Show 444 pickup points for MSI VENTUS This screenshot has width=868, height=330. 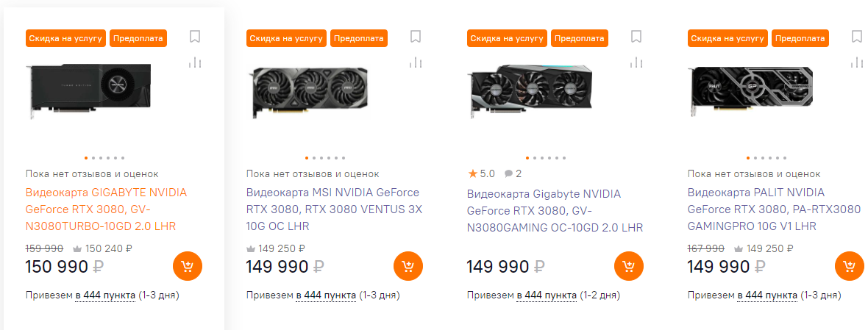point(327,296)
